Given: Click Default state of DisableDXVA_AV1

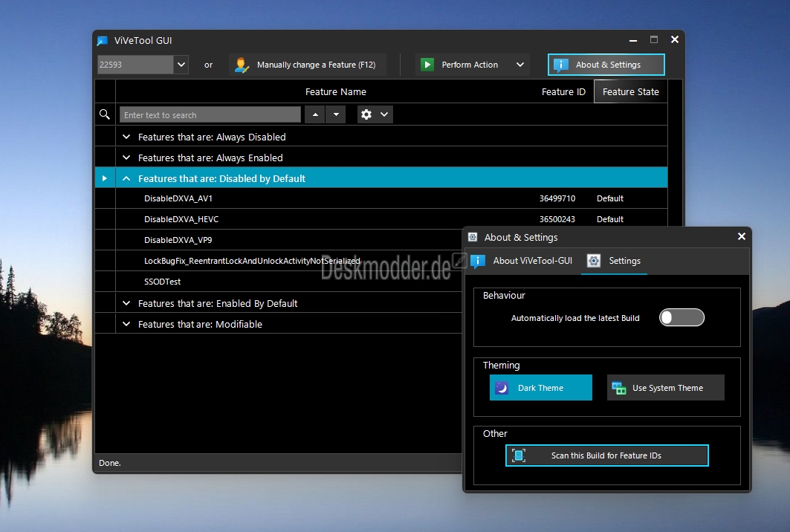Looking at the screenshot, I should 610,198.
